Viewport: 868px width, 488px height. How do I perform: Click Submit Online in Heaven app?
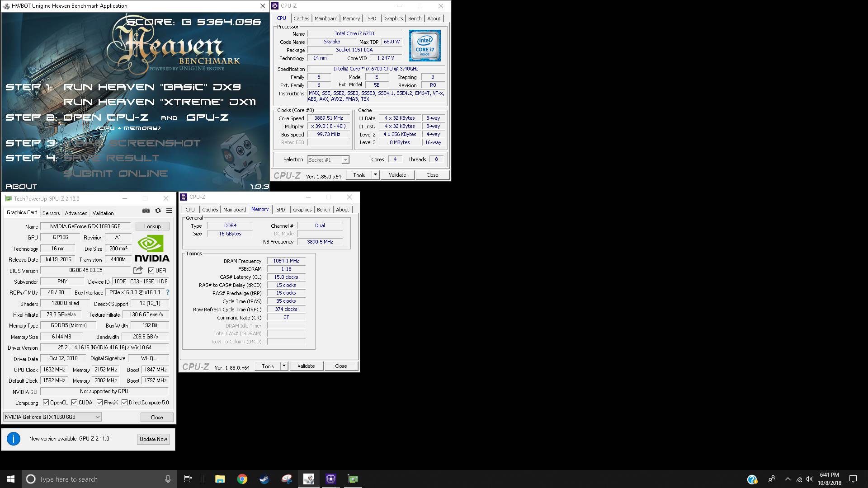116,174
